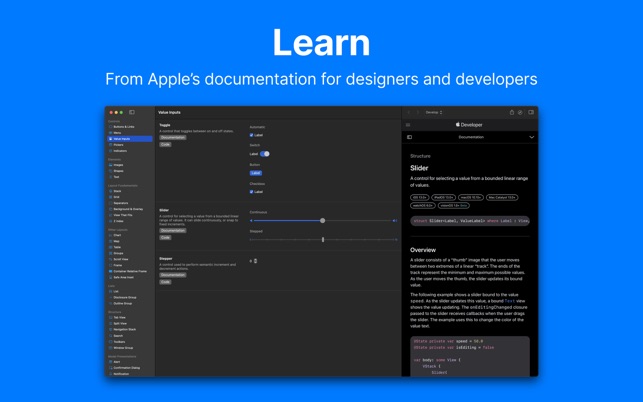Click the 'macOS 10.15+' platform badge
The height and width of the screenshot is (402, 643).
tap(471, 197)
